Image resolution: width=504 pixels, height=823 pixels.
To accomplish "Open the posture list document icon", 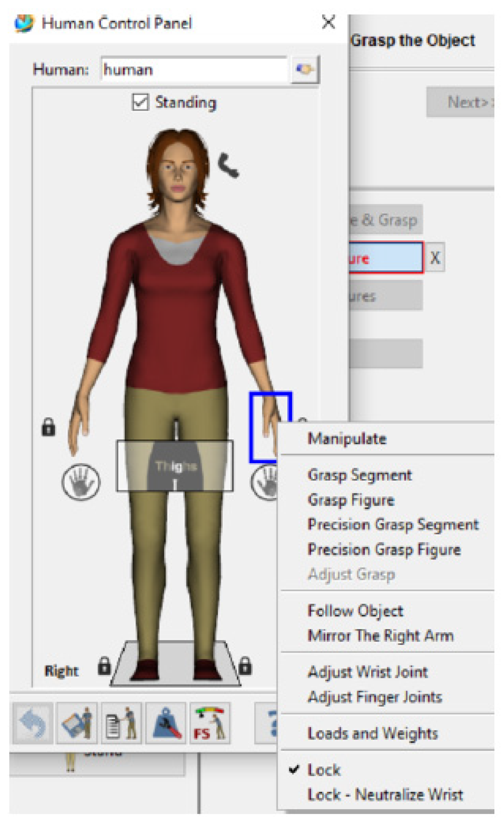I will tap(121, 723).
